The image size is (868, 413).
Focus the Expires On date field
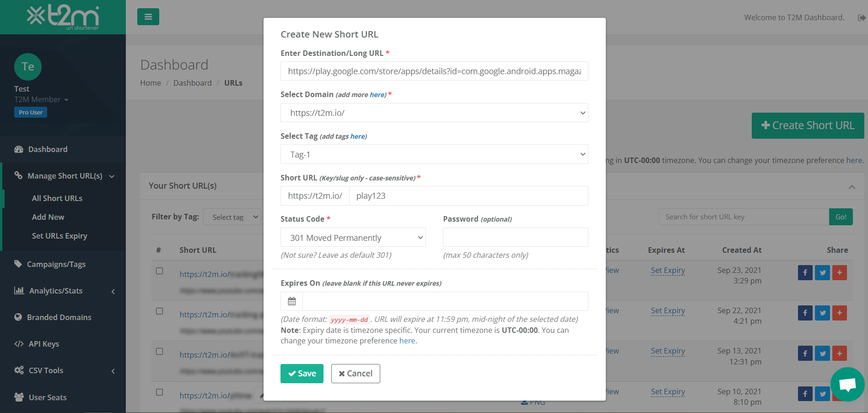point(445,301)
